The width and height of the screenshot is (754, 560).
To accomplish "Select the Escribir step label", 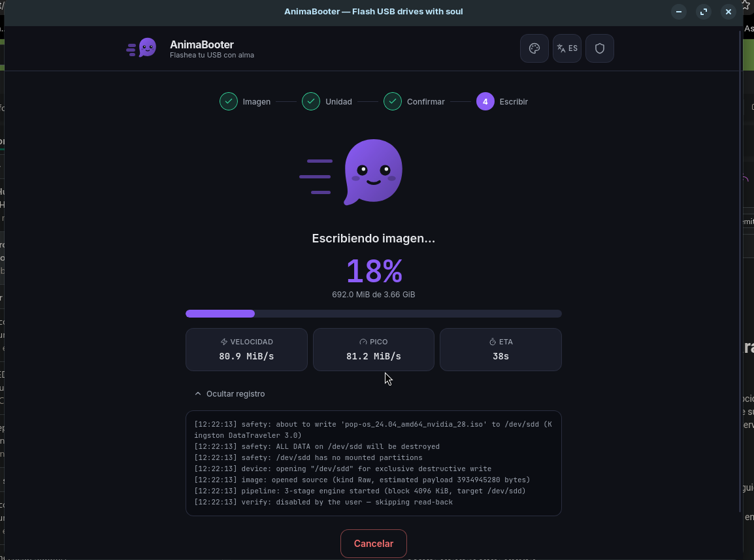I will 514,101.
